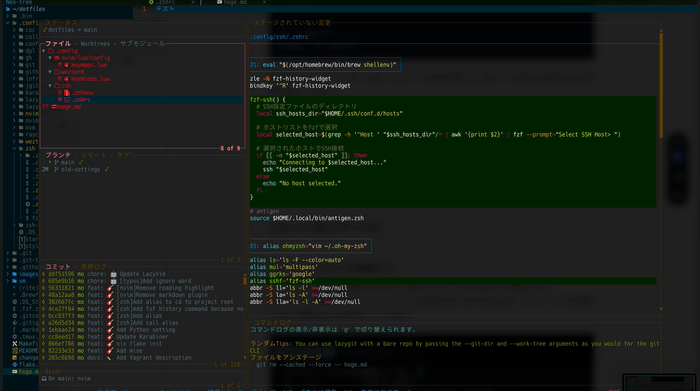Expand the .git folder chevron in Neo-tree
The width and height of the screenshot is (700, 391).
[8, 253]
